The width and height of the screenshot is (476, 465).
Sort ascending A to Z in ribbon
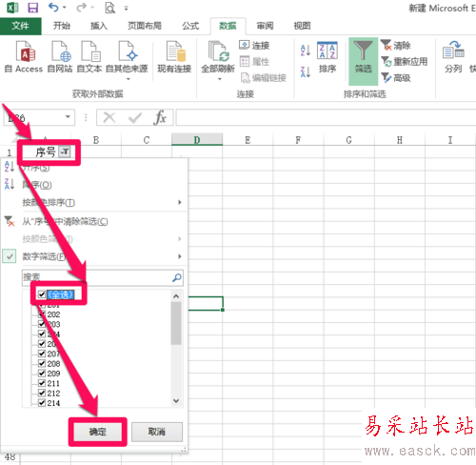tap(305, 51)
